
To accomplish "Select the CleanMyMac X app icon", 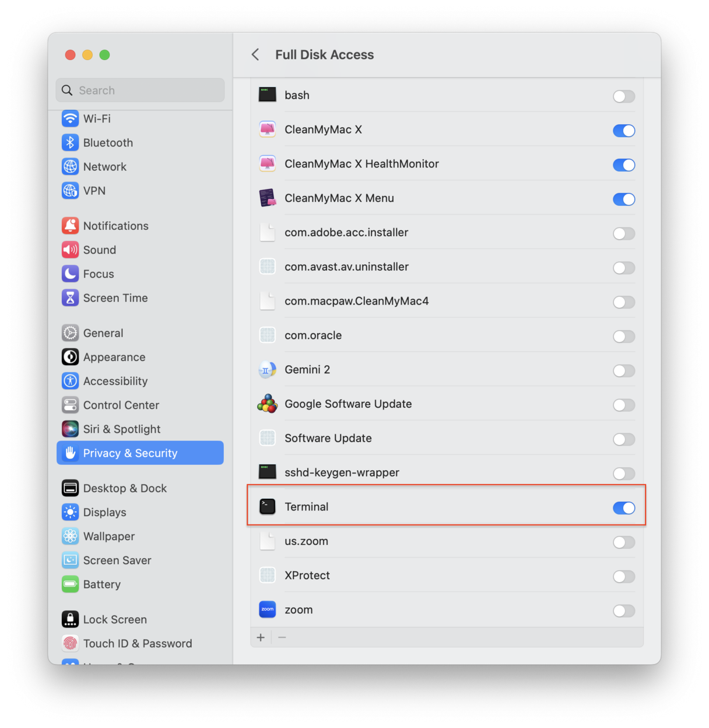I will pyautogui.click(x=267, y=129).
